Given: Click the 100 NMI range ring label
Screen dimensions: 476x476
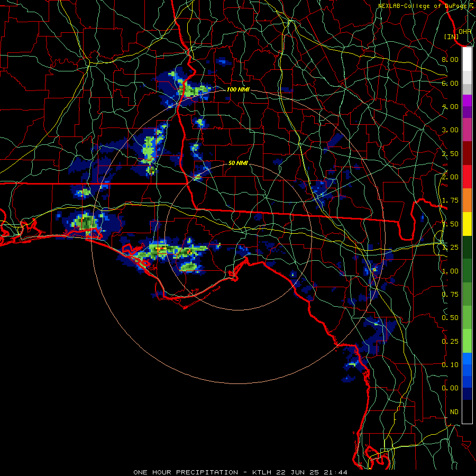Looking at the screenshot, I should coord(238,89).
